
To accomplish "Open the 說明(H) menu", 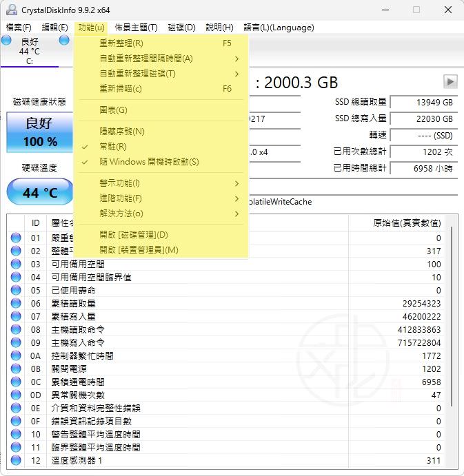I will pyautogui.click(x=219, y=28).
